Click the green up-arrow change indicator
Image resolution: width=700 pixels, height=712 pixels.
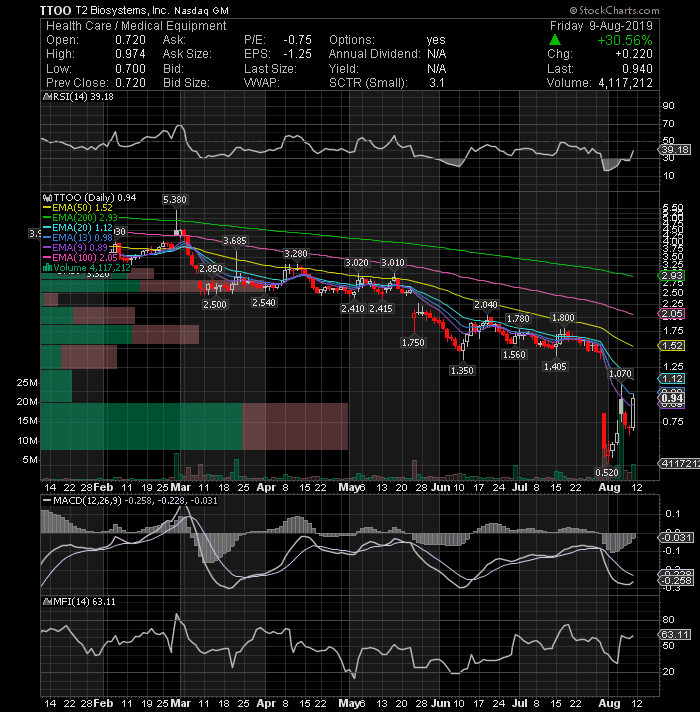tap(555, 40)
